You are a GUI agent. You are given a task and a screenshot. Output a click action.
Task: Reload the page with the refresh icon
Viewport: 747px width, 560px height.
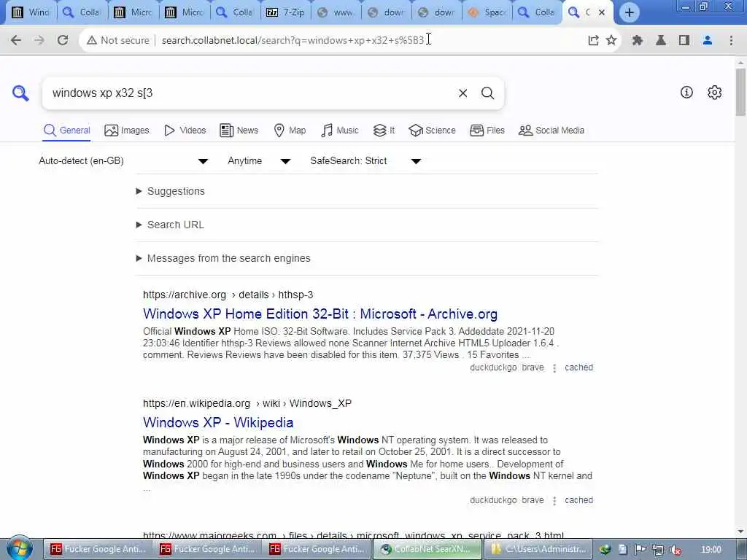click(x=63, y=41)
